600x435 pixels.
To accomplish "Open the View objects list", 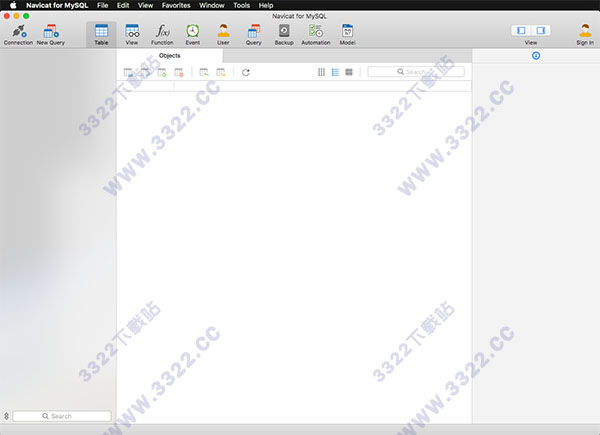I will tap(132, 35).
